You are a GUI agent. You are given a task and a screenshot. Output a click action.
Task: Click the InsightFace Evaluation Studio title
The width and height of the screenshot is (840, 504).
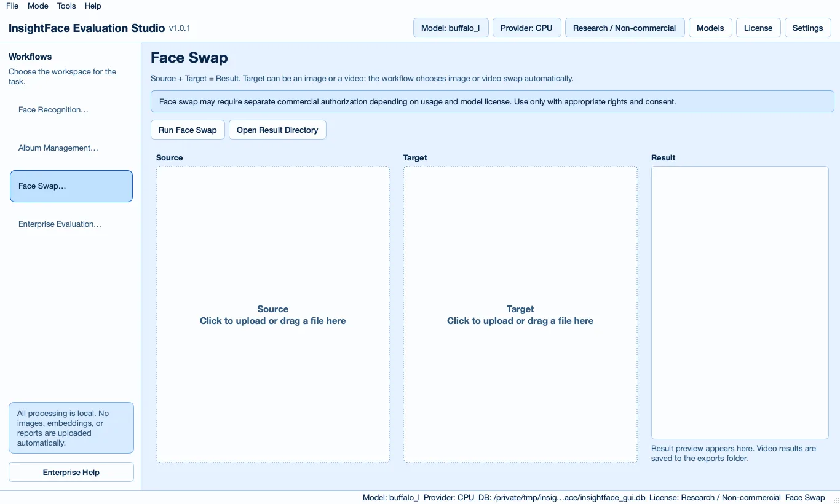click(87, 28)
